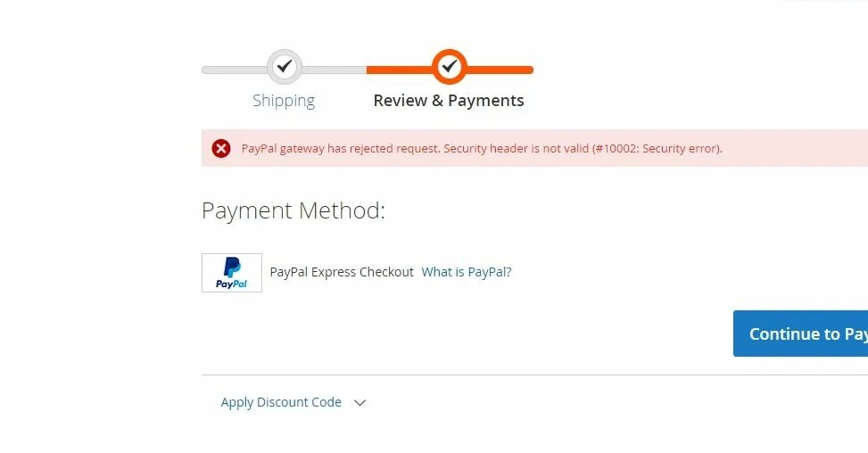The height and width of the screenshot is (453, 868).
Task: Click the #10002 Security error code text
Action: (x=657, y=148)
